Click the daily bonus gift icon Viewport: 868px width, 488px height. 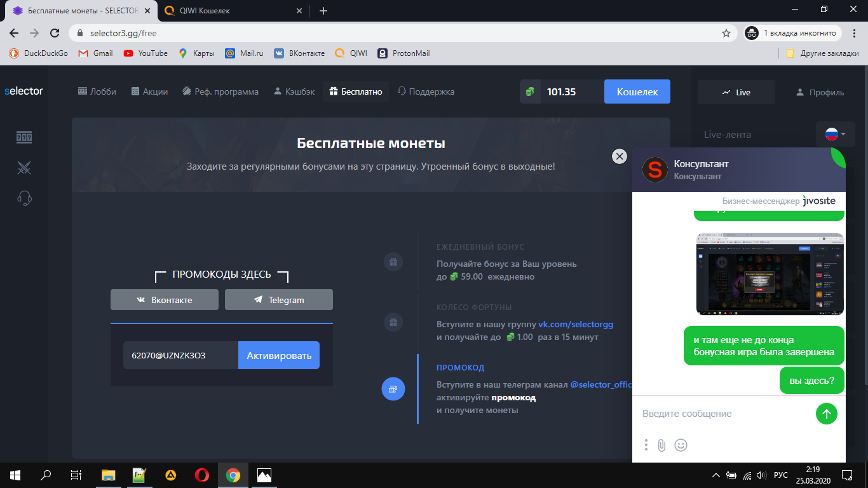click(x=393, y=262)
